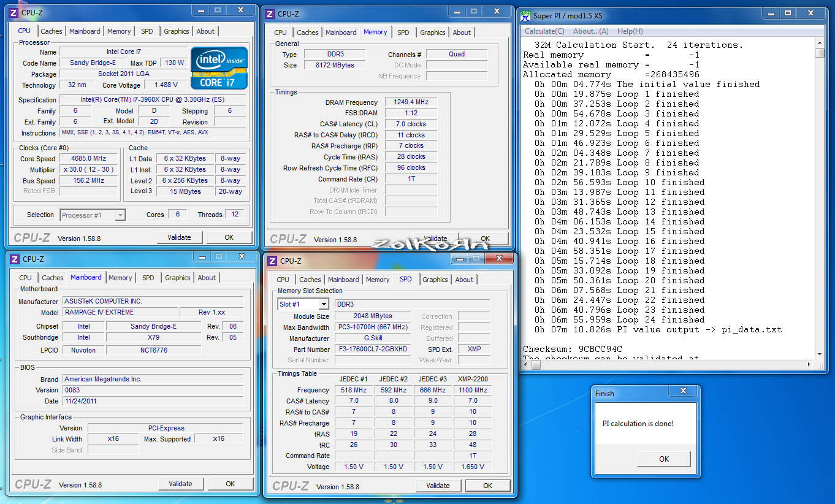Select Graphics tab in the Mainboard window
Screen dimensions: 835x504
pyautogui.click(x=178, y=278)
